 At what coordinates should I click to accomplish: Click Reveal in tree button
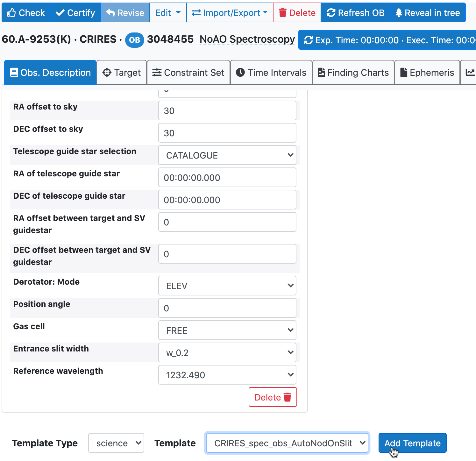coord(428,13)
